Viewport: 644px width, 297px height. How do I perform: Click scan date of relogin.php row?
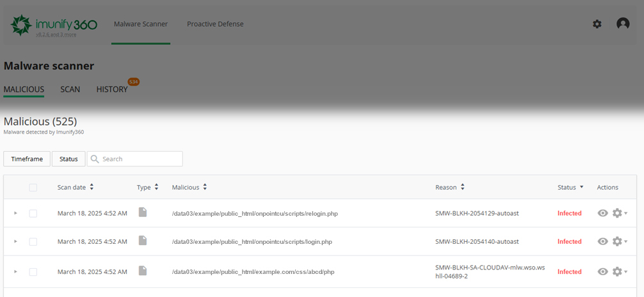(x=92, y=213)
